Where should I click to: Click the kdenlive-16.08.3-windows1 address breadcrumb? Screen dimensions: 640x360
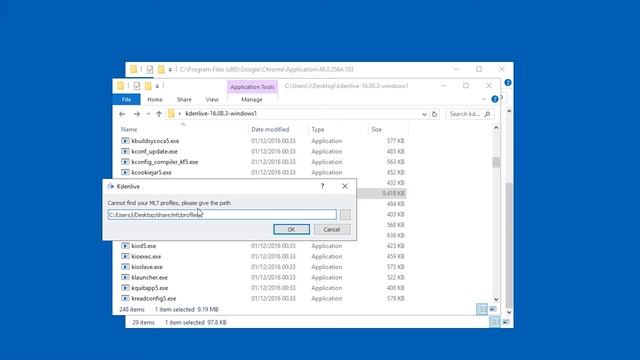click(221, 113)
